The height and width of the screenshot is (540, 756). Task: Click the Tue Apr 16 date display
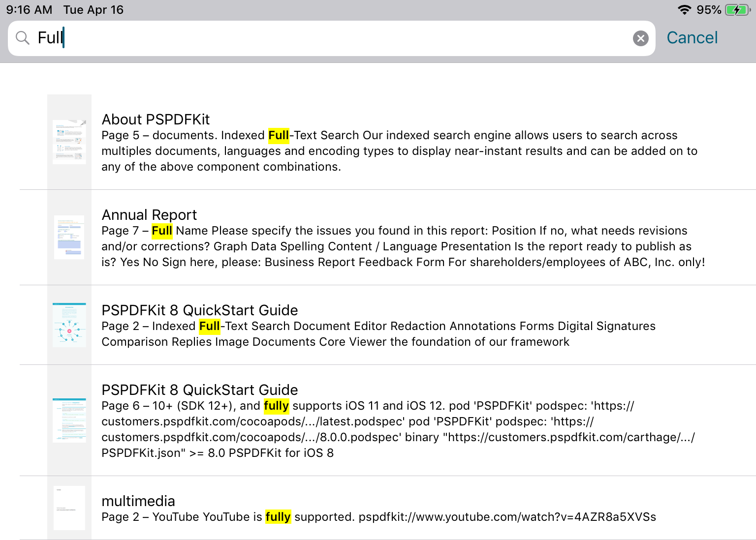point(93,9)
